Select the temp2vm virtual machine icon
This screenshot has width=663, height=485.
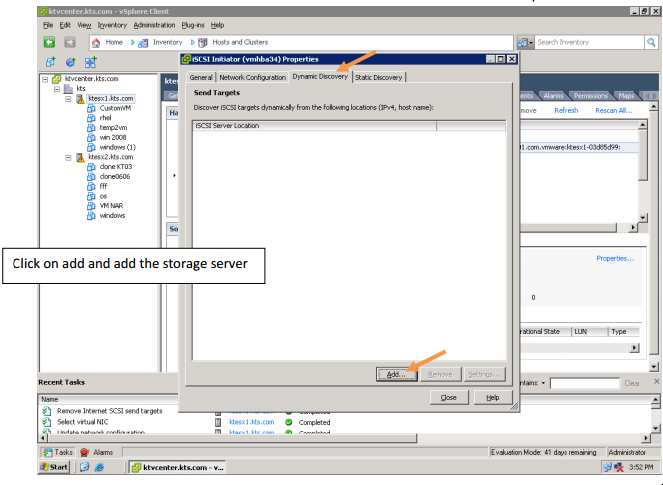(91, 128)
